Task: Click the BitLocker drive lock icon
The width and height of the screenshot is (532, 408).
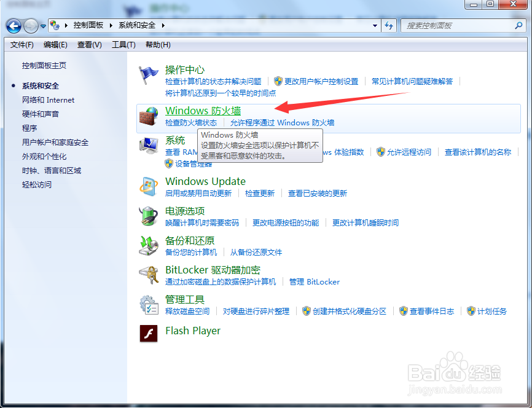Action: 149,275
